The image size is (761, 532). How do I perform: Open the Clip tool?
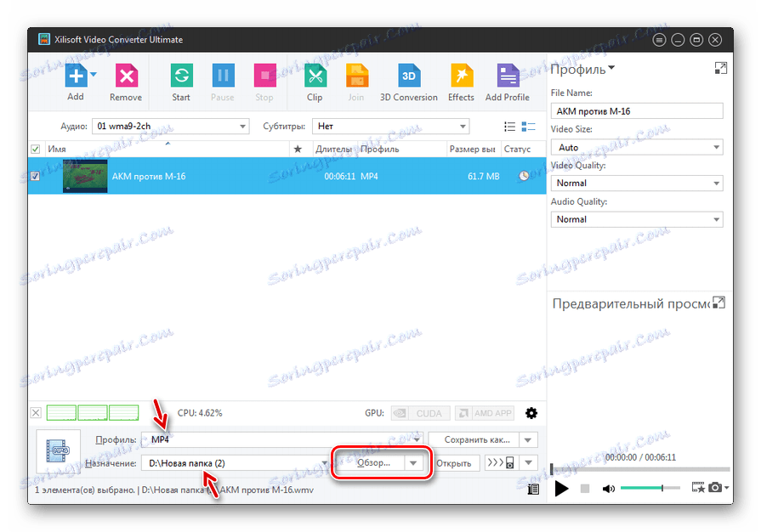pos(315,76)
